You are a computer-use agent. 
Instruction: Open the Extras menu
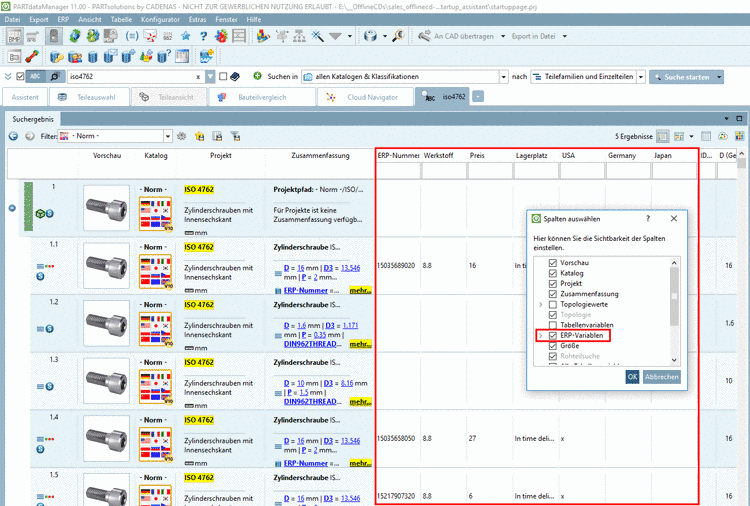(x=197, y=20)
